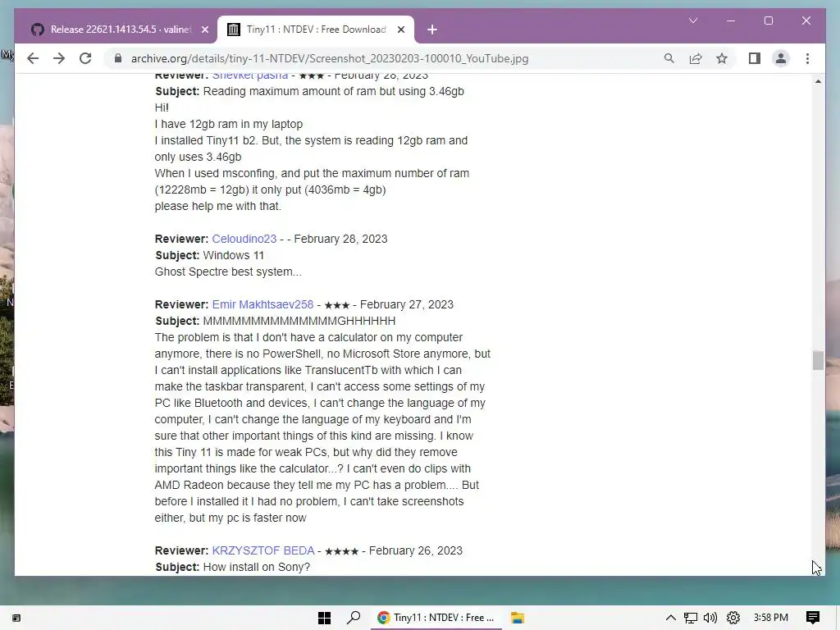Click subject 'MMMMMMMMMMMMMMGHHHHHH'
Screen dimensions: 840x630
(x=299, y=321)
